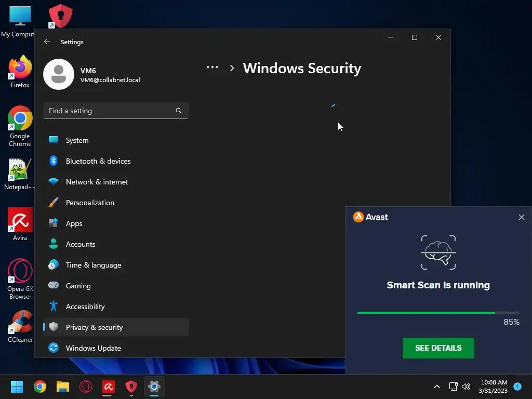This screenshot has width=532, height=399.
Task: Close the Settings window
Action: (x=438, y=37)
